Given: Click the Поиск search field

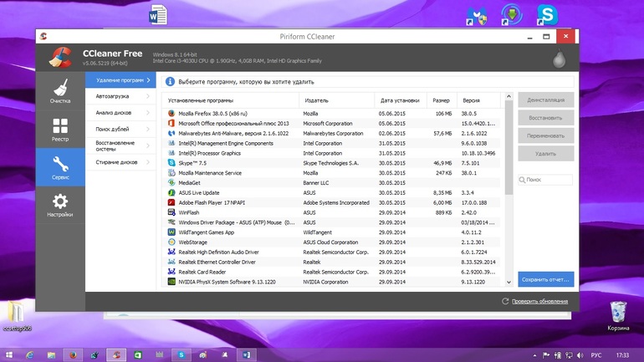Looking at the screenshot, I should point(545,180).
